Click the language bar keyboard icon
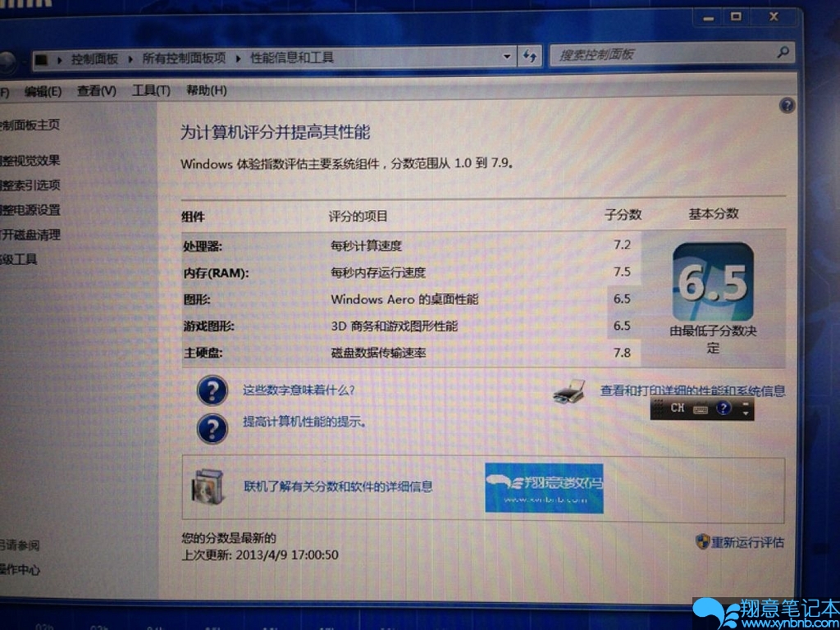 click(701, 409)
